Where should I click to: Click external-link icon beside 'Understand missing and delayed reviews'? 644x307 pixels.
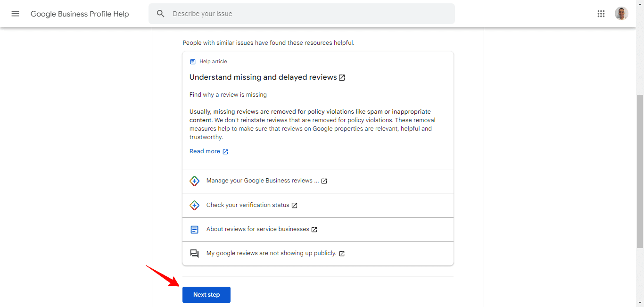[342, 77]
